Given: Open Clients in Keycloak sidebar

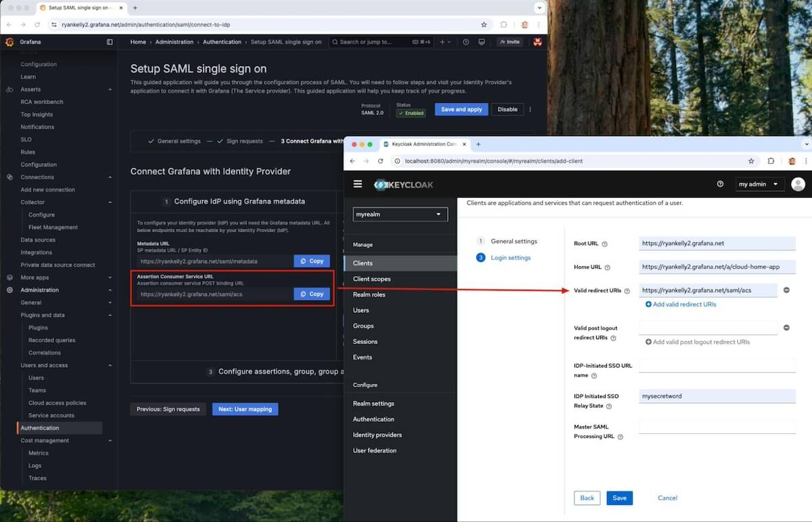Looking at the screenshot, I should (401, 263).
